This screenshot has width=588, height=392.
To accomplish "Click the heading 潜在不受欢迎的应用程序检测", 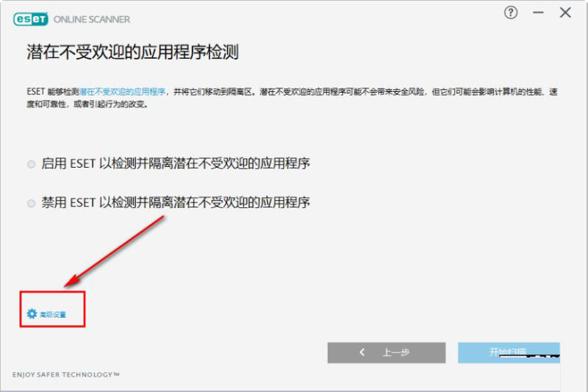I will click(x=133, y=52).
